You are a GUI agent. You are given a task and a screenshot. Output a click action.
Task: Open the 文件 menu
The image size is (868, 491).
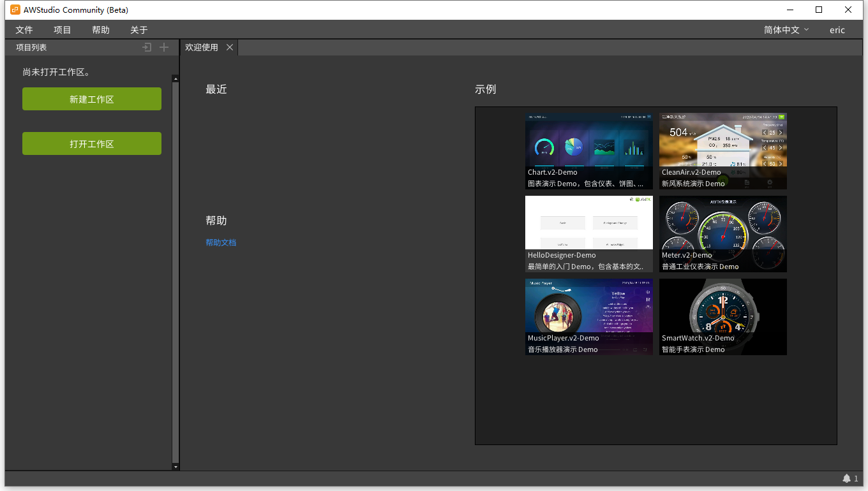click(24, 30)
